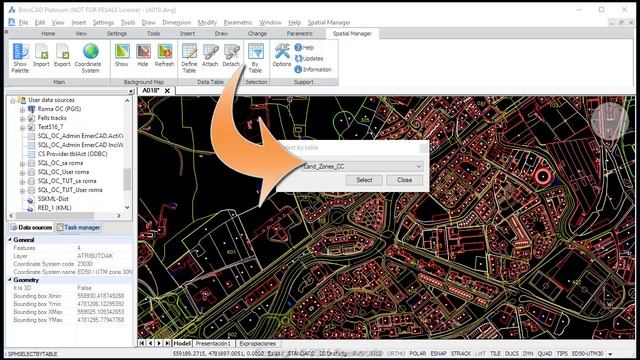Open the File menu

click(x=23, y=22)
